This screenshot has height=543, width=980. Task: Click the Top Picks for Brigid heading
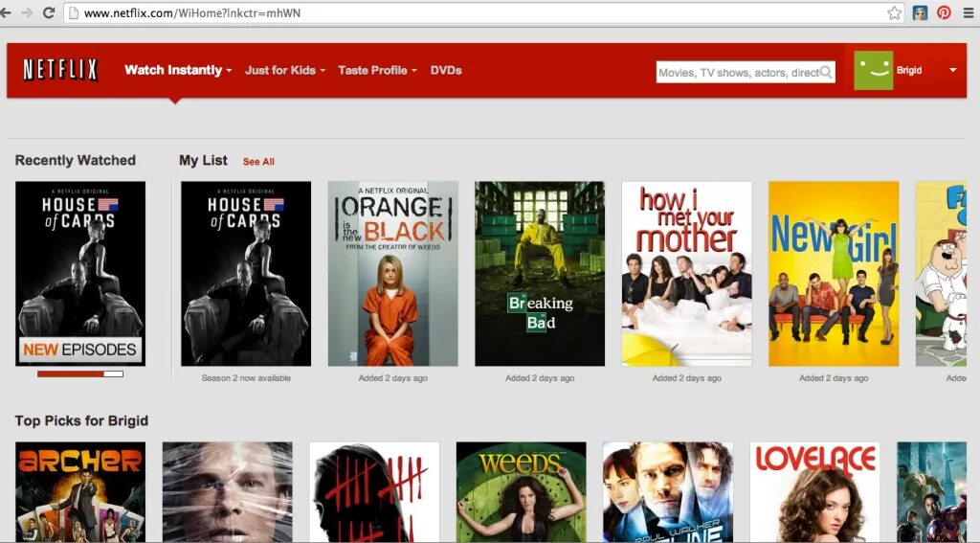coord(82,420)
